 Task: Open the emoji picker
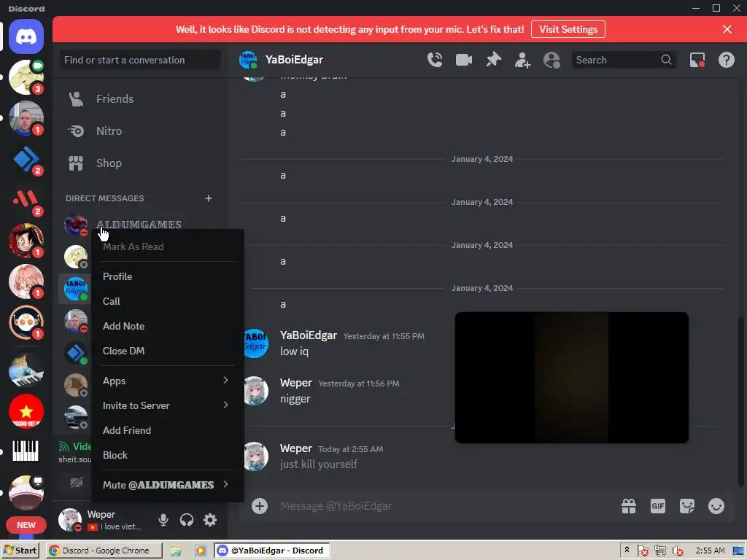tap(716, 506)
